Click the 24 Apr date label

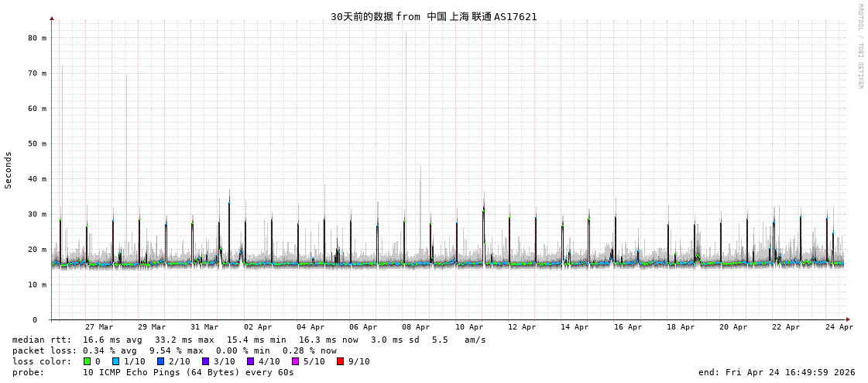839,327
